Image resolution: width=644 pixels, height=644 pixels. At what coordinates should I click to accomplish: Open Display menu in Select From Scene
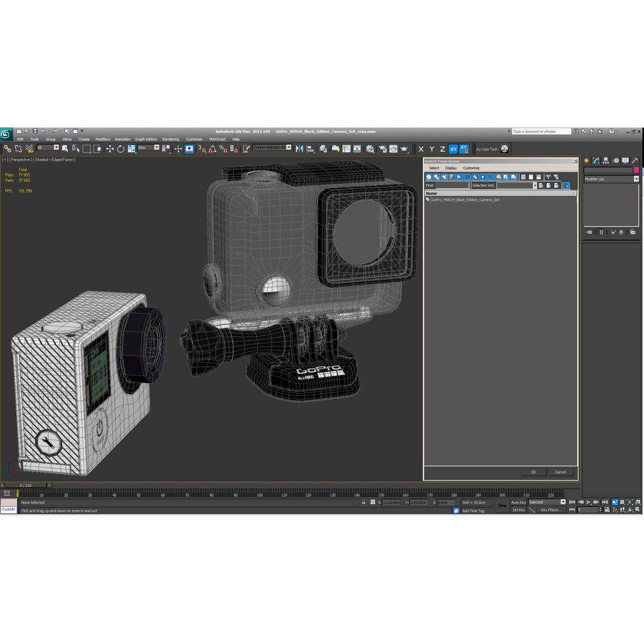451,168
